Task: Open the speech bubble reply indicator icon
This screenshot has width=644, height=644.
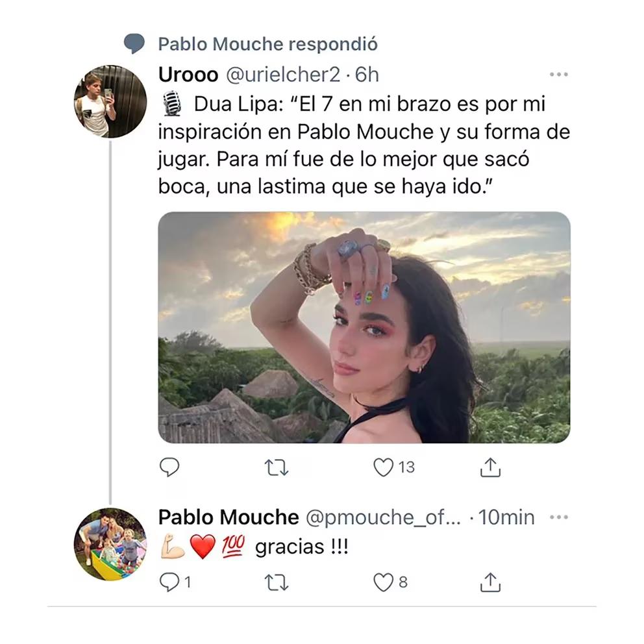Action: click(x=135, y=43)
